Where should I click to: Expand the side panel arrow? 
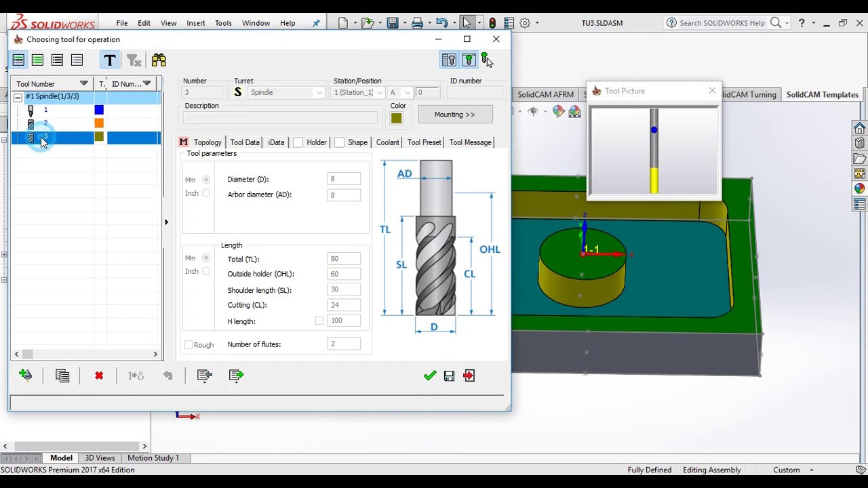(x=166, y=222)
